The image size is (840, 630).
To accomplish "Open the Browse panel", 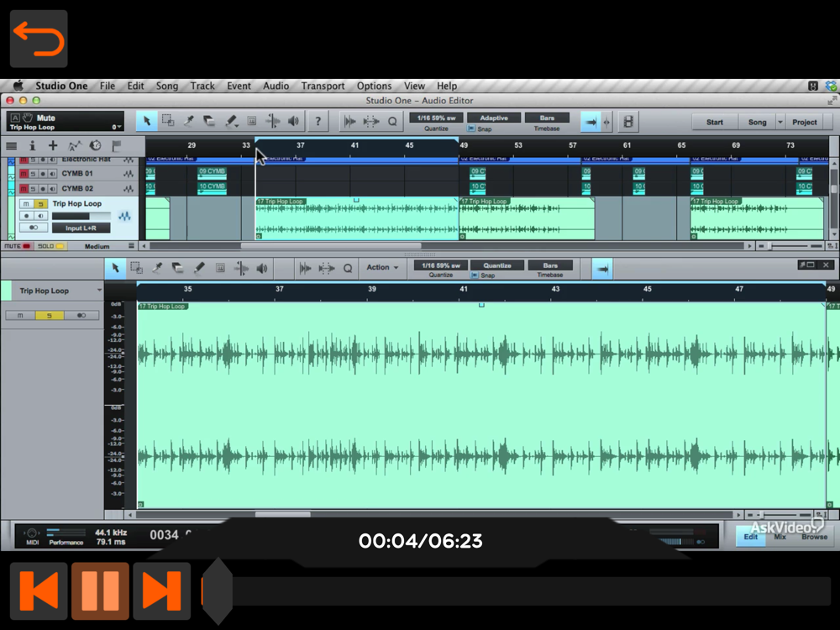I will [814, 537].
